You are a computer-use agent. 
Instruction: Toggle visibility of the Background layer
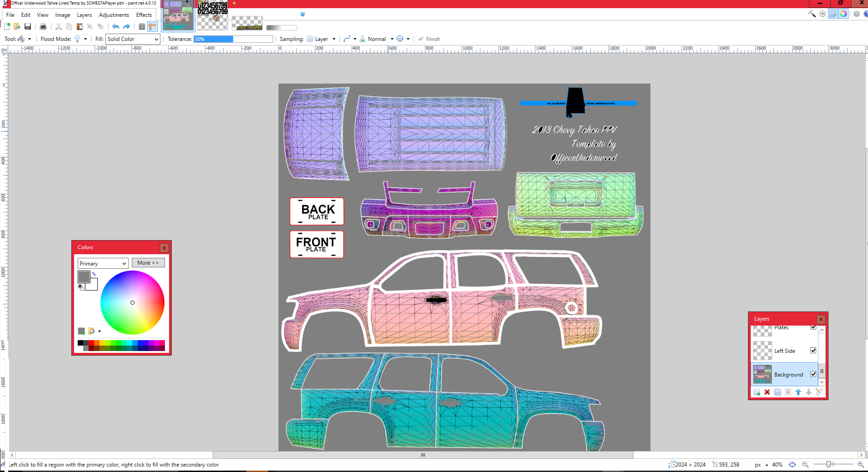pos(813,374)
